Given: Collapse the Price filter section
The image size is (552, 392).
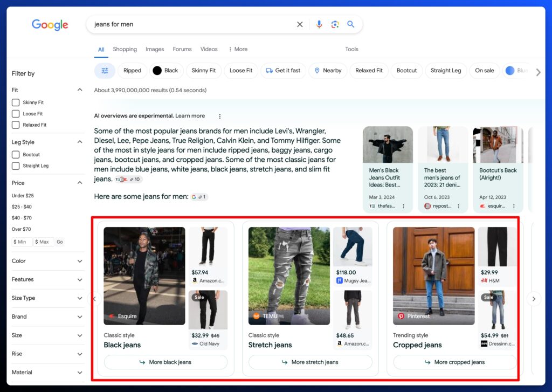Looking at the screenshot, I should (x=80, y=183).
